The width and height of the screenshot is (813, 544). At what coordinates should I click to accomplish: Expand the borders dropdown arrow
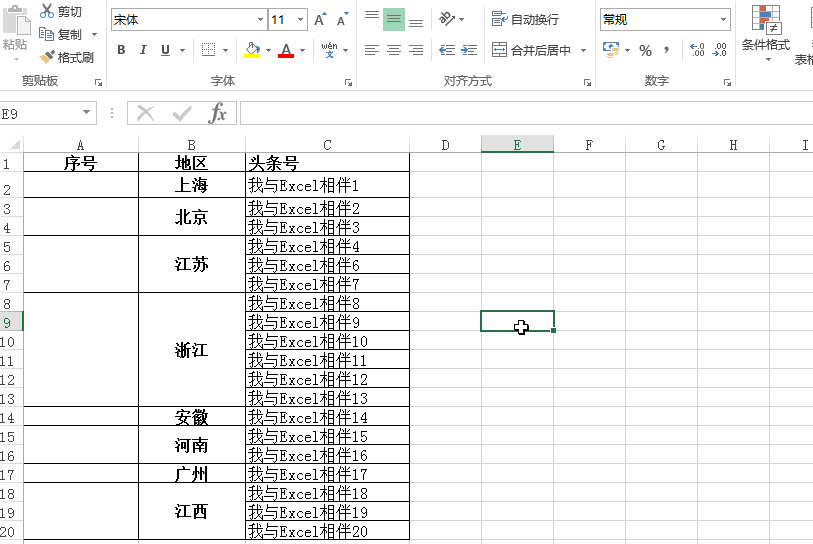pos(226,50)
